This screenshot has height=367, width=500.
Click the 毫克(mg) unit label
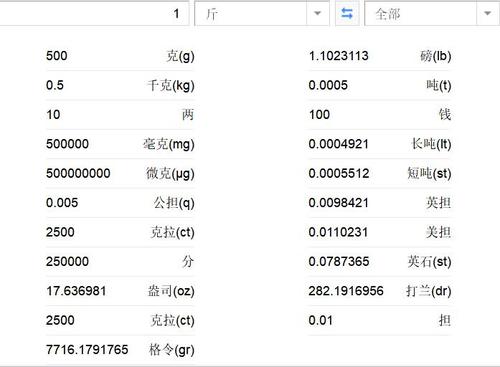point(169,144)
